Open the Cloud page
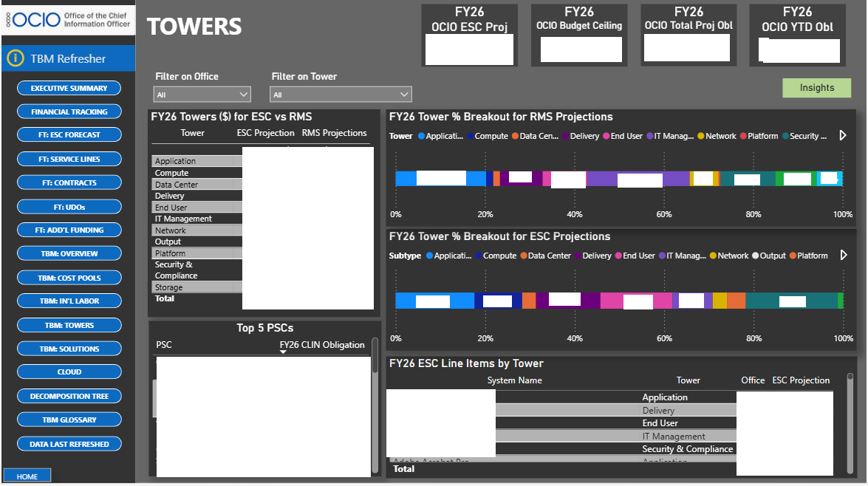The height and width of the screenshot is (486, 868). coord(69,372)
